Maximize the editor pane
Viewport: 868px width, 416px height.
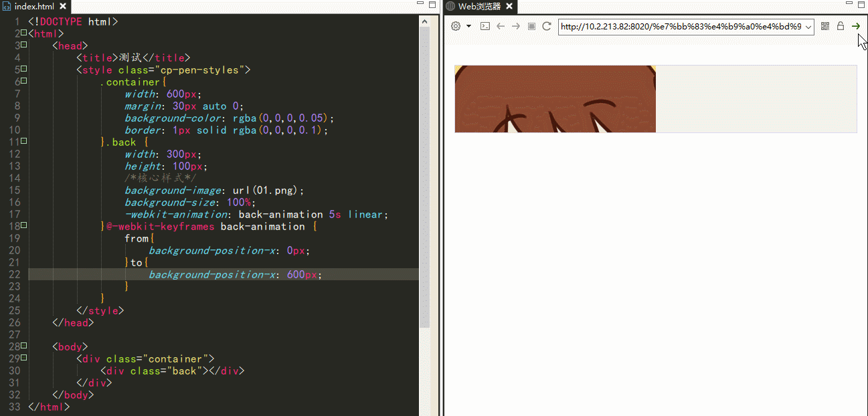pyautogui.click(x=432, y=4)
